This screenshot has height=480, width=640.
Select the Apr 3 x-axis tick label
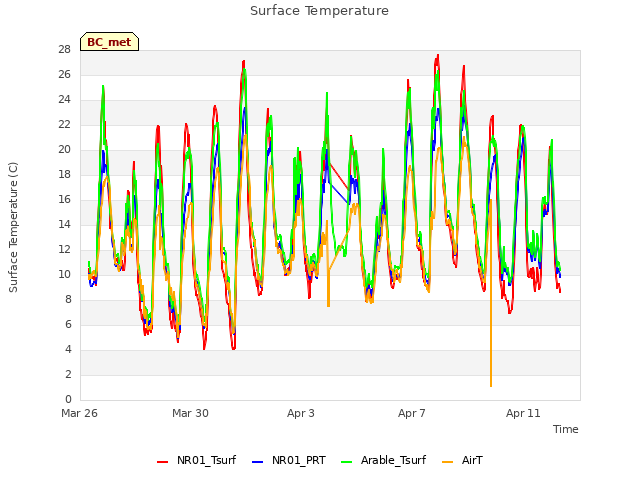(x=301, y=413)
